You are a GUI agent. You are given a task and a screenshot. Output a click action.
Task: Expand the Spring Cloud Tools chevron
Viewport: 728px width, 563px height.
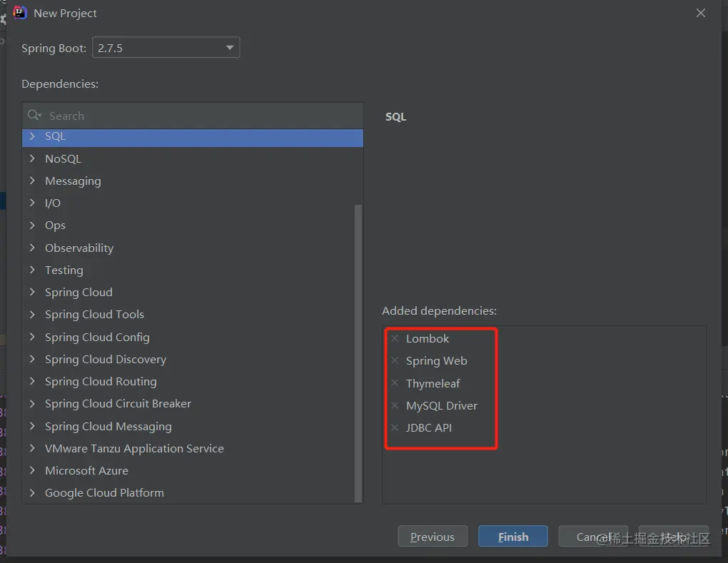pyautogui.click(x=32, y=314)
